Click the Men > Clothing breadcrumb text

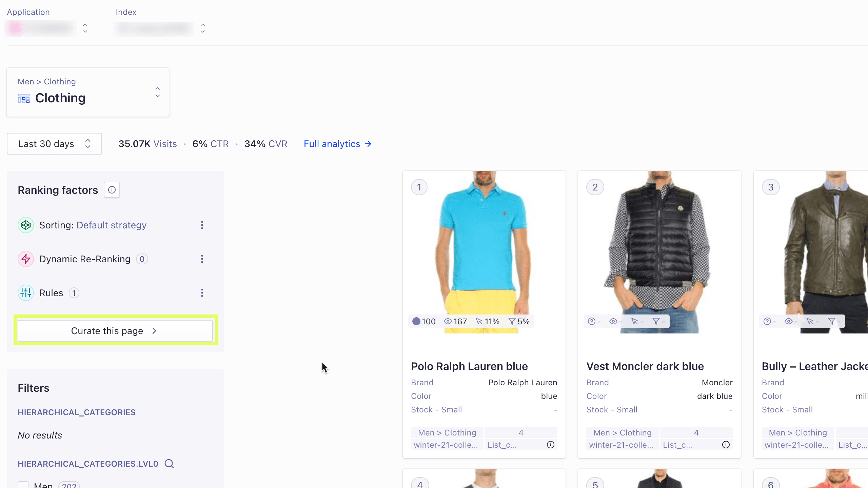pyautogui.click(x=47, y=82)
